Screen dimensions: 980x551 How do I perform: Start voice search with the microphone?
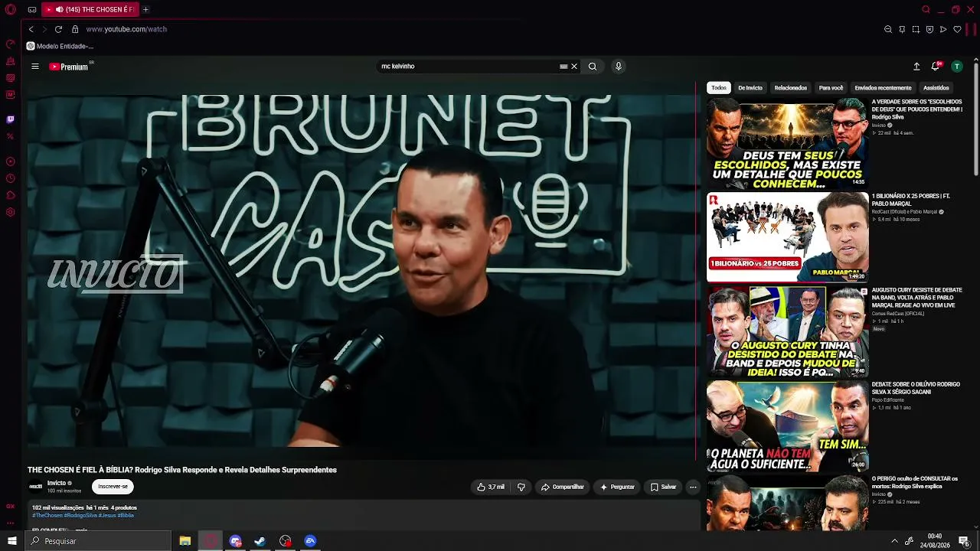coord(619,67)
